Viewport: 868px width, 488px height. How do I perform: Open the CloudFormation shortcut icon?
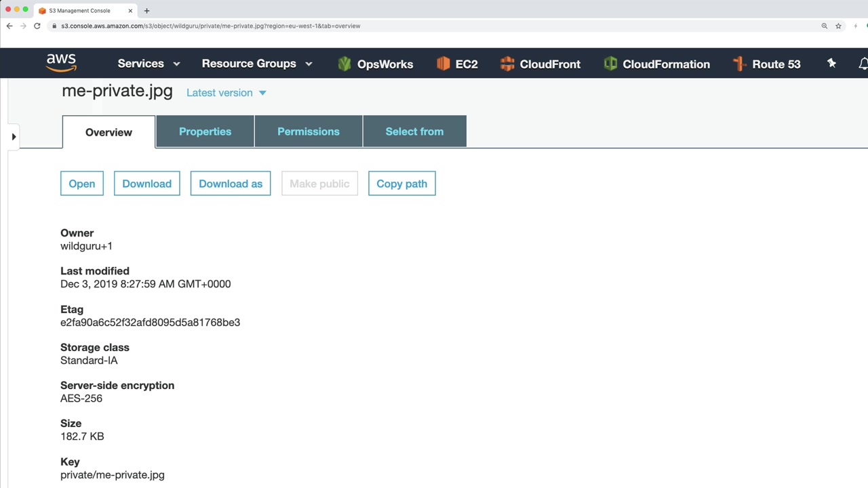pos(610,64)
